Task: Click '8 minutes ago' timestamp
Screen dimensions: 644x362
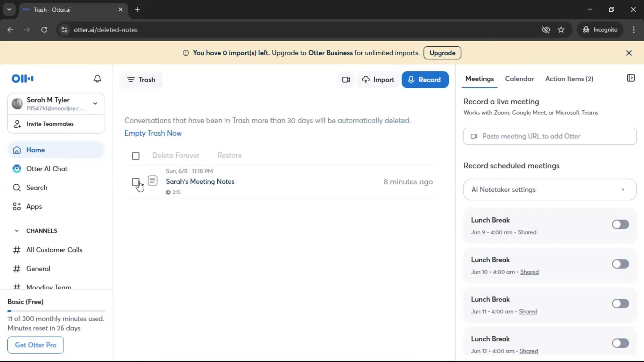Action: coord(408,182)
